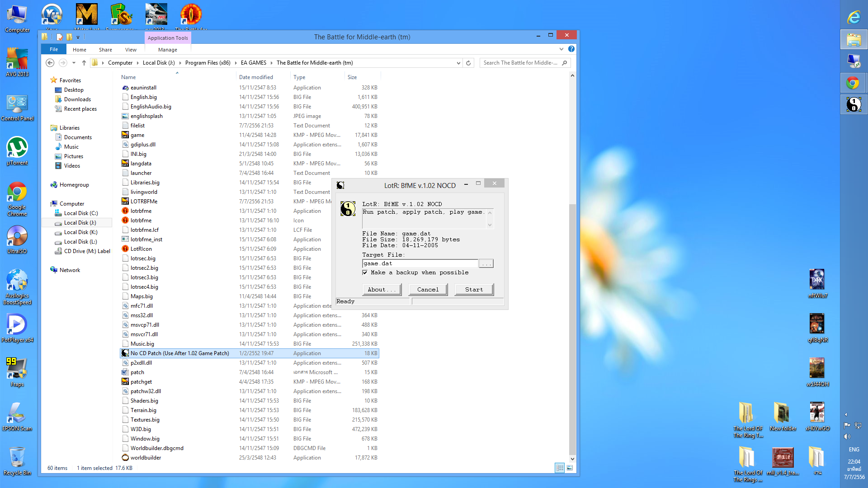Screen dimensions: 868x488
Task: Open the File ribbon tab
Action: (54, 50)
